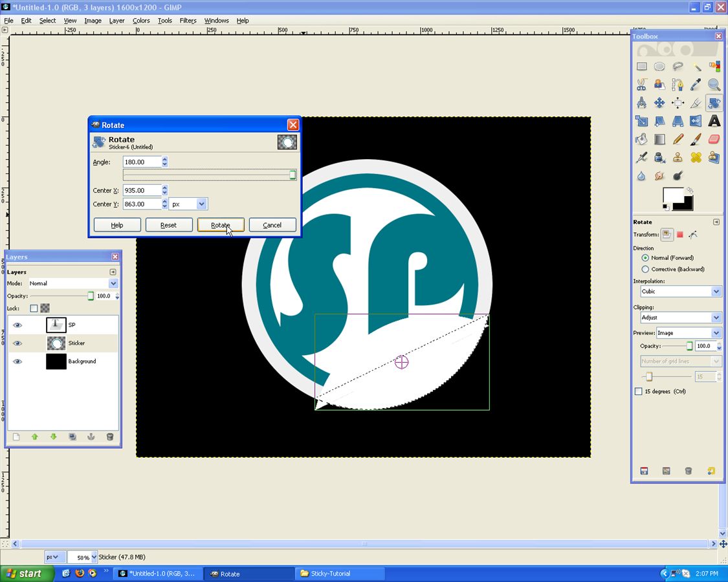728x582 pixels.
Task: Select the Flip tool
Action: (x=696, y=121)
